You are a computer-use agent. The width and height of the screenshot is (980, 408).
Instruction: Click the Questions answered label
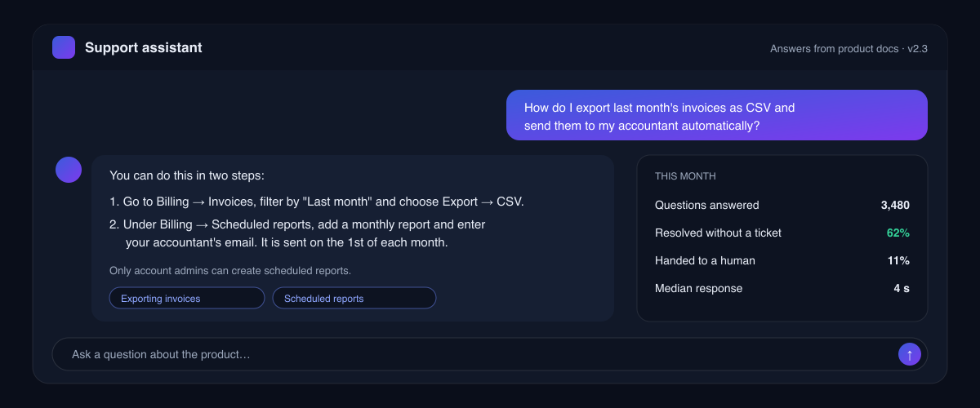pos(707,206)
